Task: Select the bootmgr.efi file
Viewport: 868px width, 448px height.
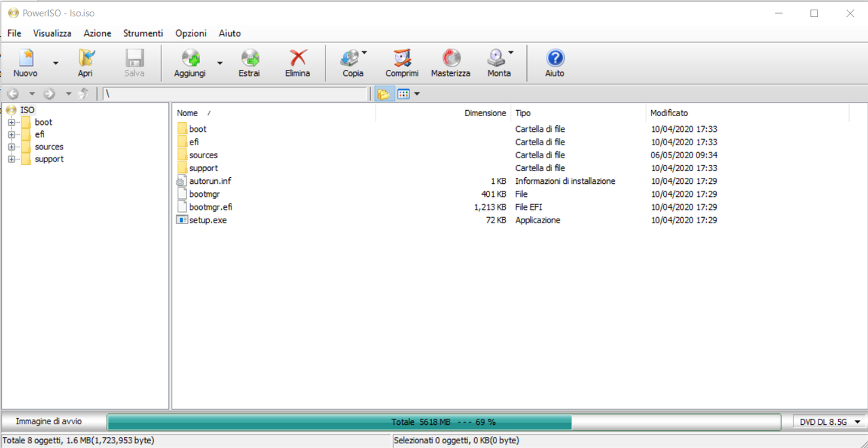Action: pyautogui.click(x=210, y=207)
